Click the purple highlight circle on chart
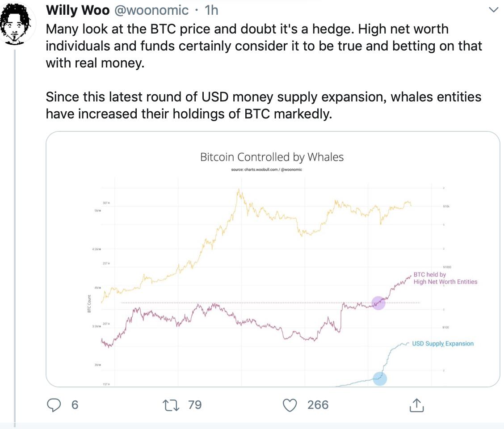Image resolution: width=504 pixels, height=429 pixels. pos(378,303)
